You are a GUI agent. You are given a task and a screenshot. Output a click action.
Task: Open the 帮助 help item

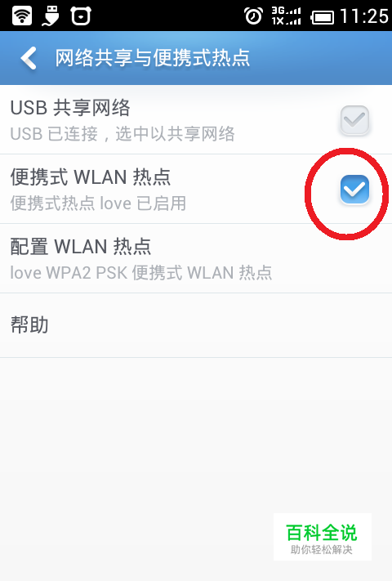[x=196, y=325]
